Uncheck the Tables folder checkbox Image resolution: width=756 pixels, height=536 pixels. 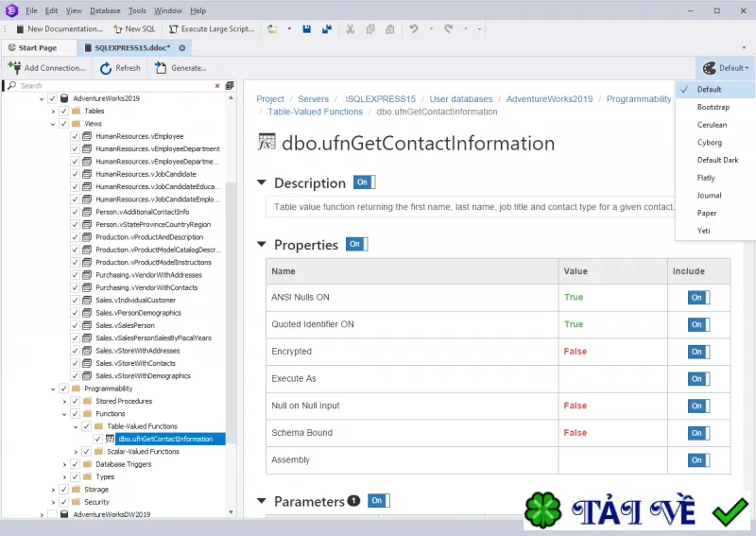click(63, 111)
